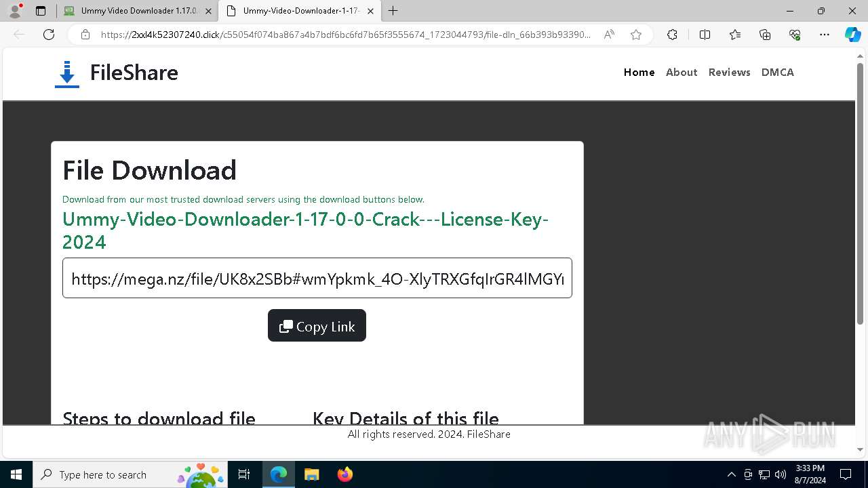Switch to Ummy Video Downloader 1.17.0 tab
868x488 pixels.
point(131,11)
